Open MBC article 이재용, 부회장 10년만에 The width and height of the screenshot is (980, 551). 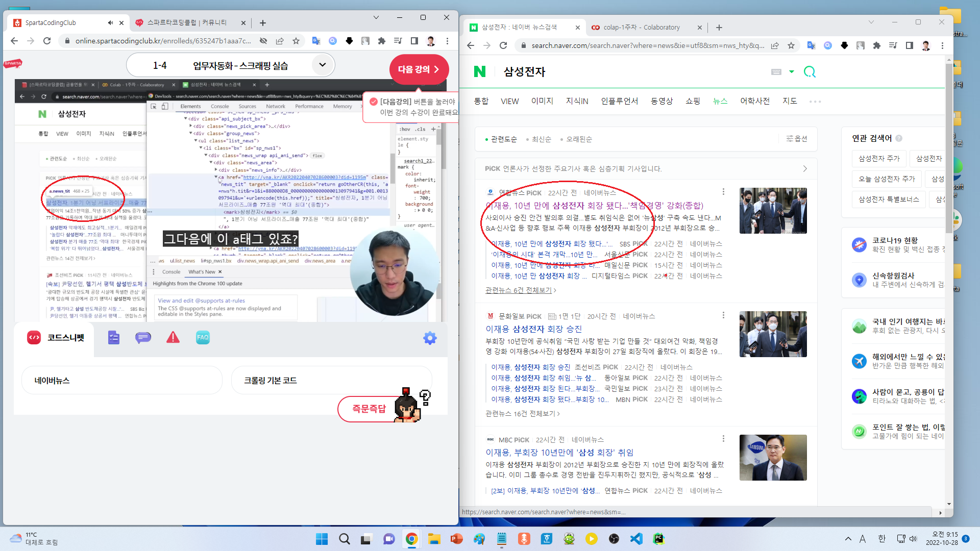tap(559, 453)
